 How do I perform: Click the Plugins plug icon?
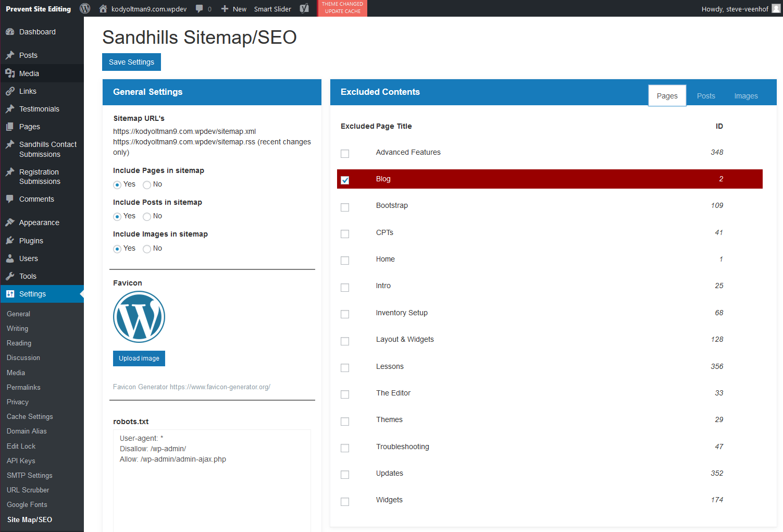10,241
